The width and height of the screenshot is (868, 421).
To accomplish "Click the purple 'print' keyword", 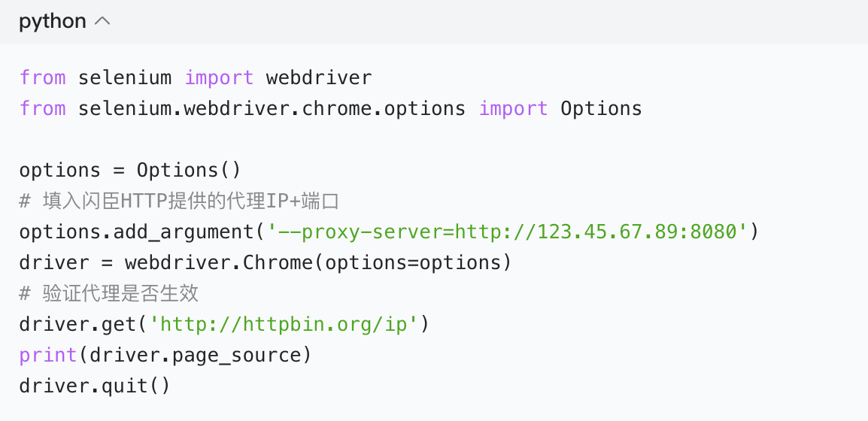I will (49, 355).
